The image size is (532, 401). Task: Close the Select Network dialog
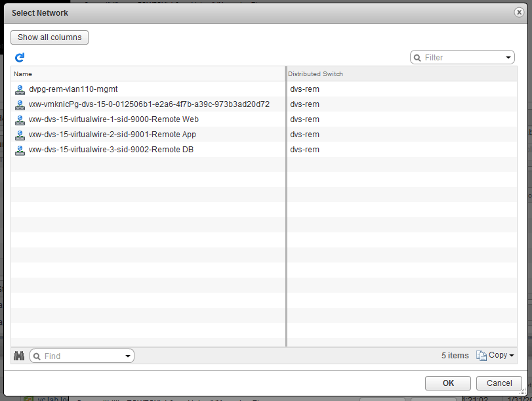[519, 12]
